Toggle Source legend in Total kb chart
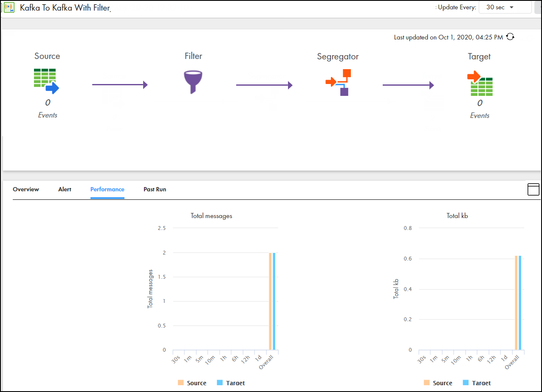The width and height of the screenshot is (542, 392). 438,383
